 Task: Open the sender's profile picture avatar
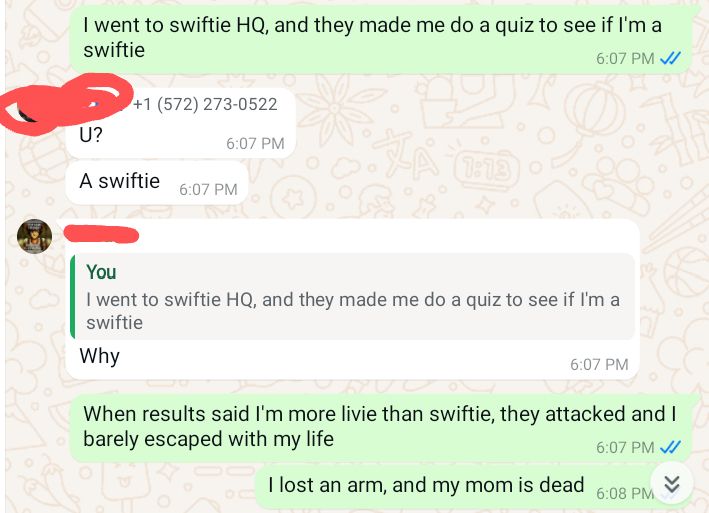pos(34,236)
